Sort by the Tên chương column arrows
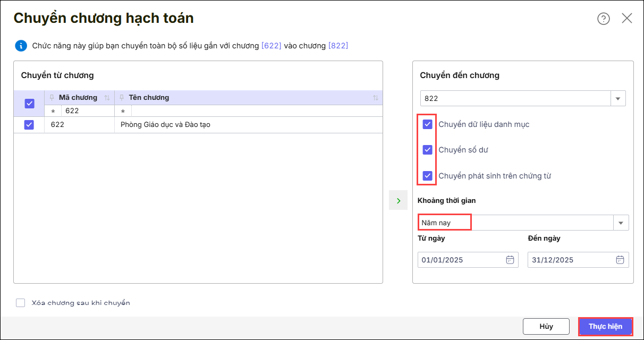The height and width of the screenshot is (340, 644). [376, 98]
